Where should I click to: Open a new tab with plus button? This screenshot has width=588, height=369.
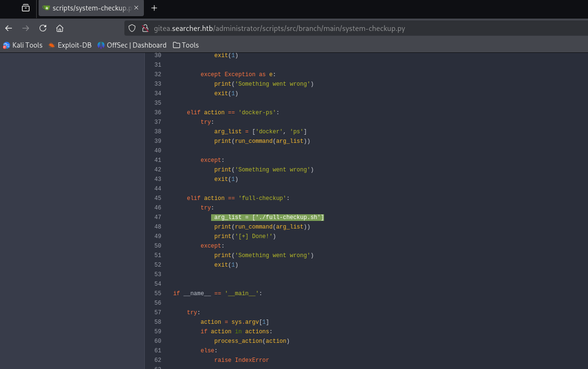[154, 8]
